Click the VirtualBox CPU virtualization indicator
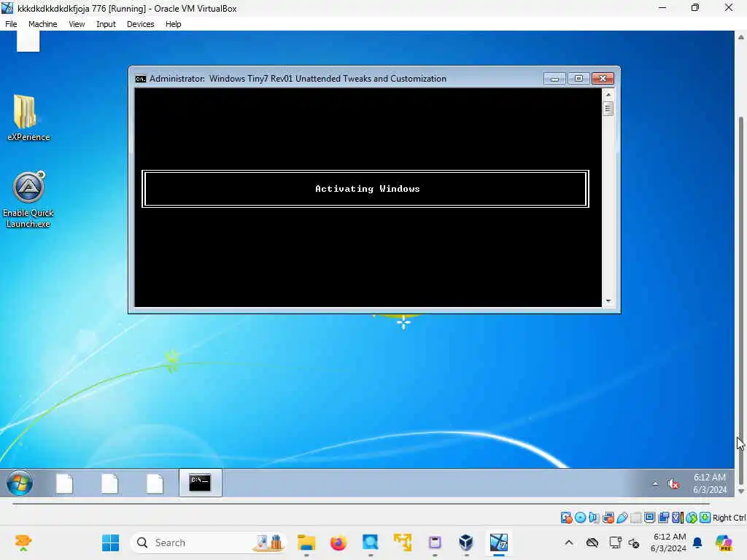This screenshot has width=747, height=560. click(x=677, y=518)
